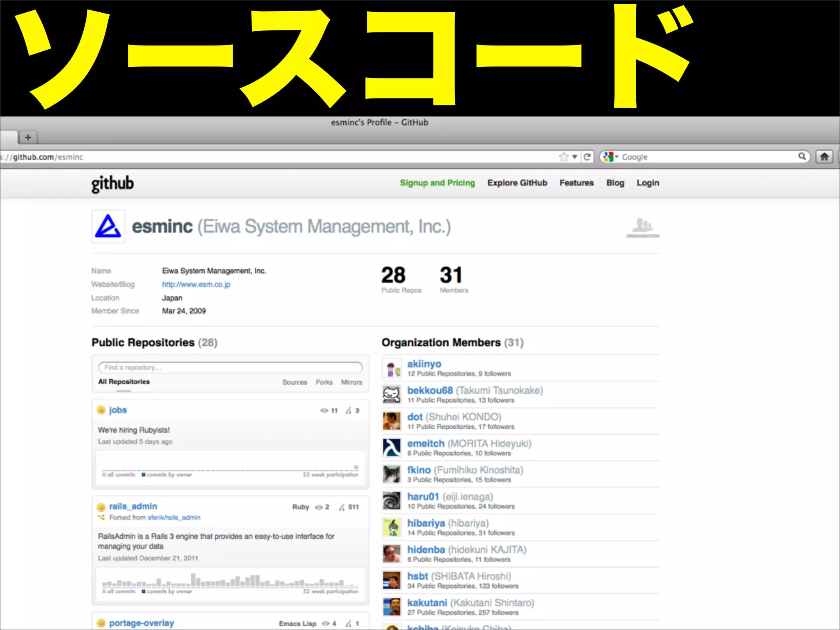Open hsbt (SHIBATA Hiroshi) profile
This screenshot has height=630, width=840.
coord(418,576)
